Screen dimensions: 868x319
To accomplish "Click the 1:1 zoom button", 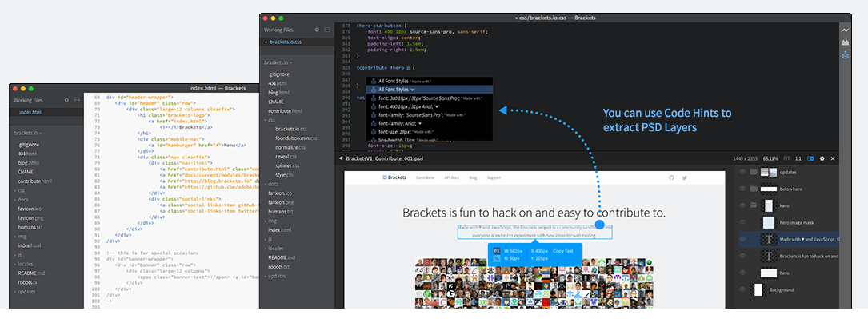I will pyautogui.click(x=798, y=158).
